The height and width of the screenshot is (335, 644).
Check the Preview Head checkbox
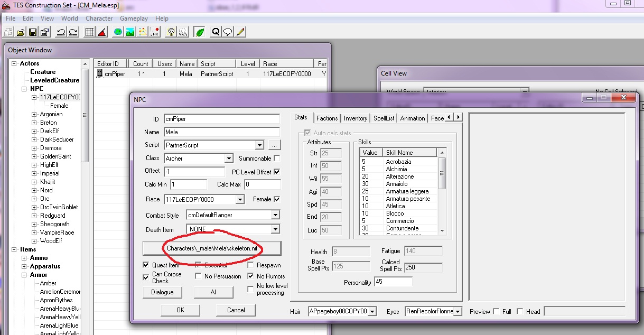point(520,311)
